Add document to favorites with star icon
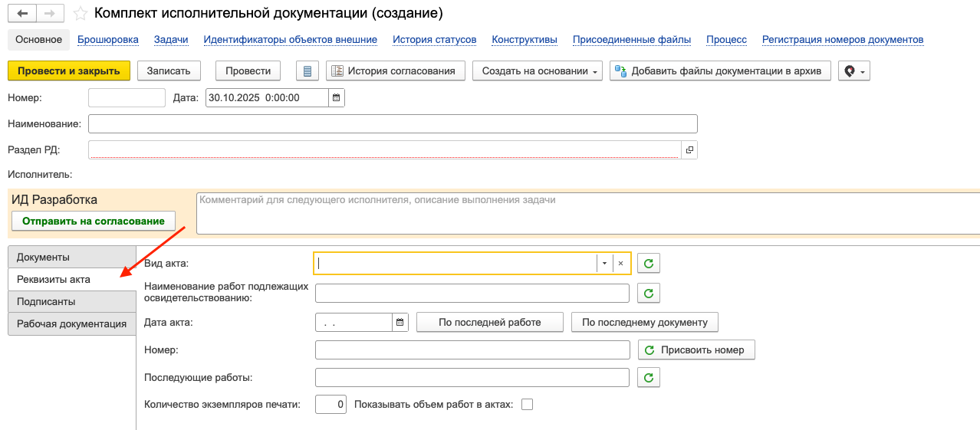980x430 pixels. point(80,14)
